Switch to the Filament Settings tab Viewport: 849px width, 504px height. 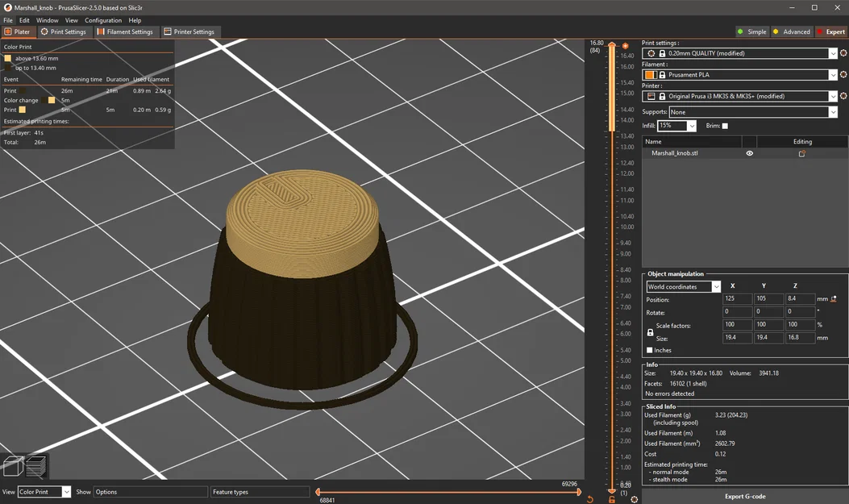point(125,32)
